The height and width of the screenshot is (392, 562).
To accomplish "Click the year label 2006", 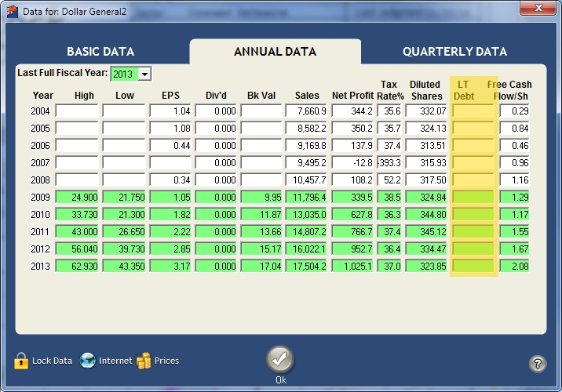I will pos(40,145).
